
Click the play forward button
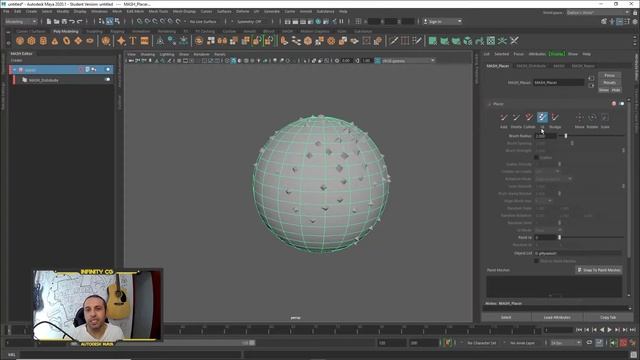click(609, 330)
